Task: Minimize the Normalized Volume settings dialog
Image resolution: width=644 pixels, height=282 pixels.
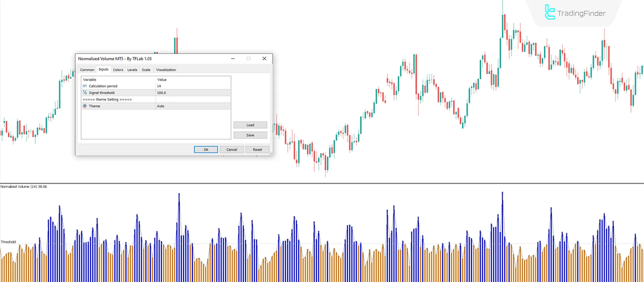Action: pos(233,58)
